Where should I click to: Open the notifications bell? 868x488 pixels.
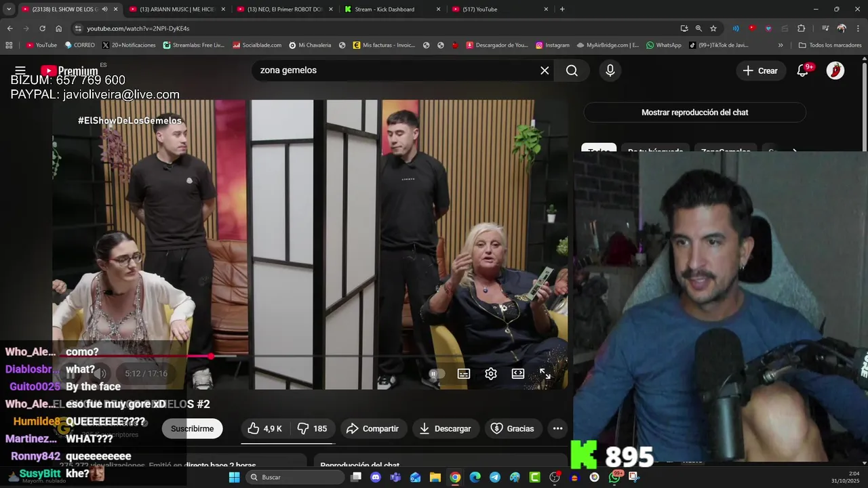[803, 70]
